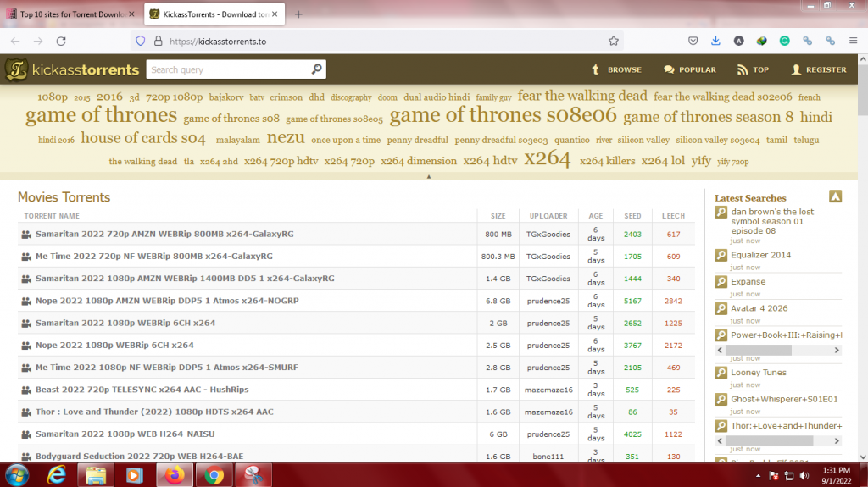Open the Firefox downloads arrow icon
The image size is (868, 487).
715,41
